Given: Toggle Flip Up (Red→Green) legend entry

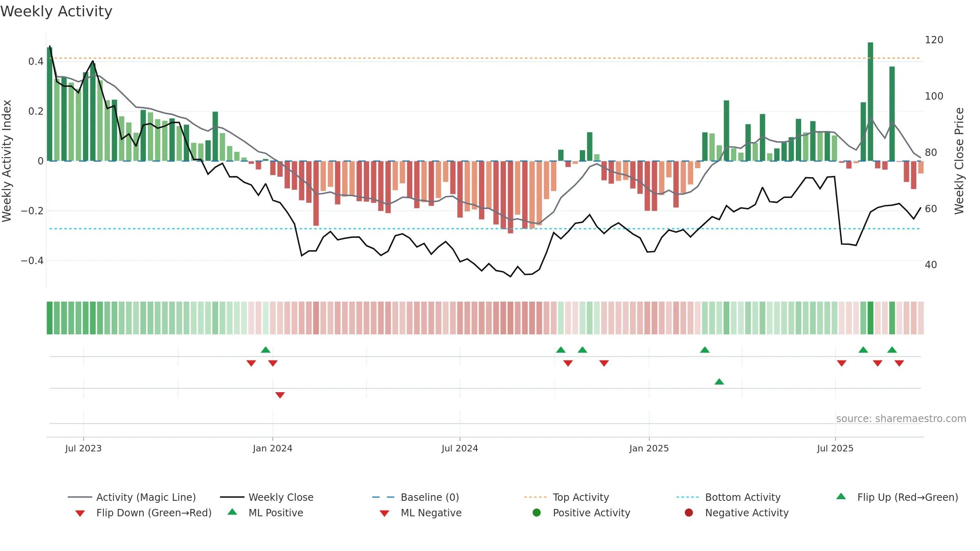Looking at the screenshot, I should (x=897, y=497).
